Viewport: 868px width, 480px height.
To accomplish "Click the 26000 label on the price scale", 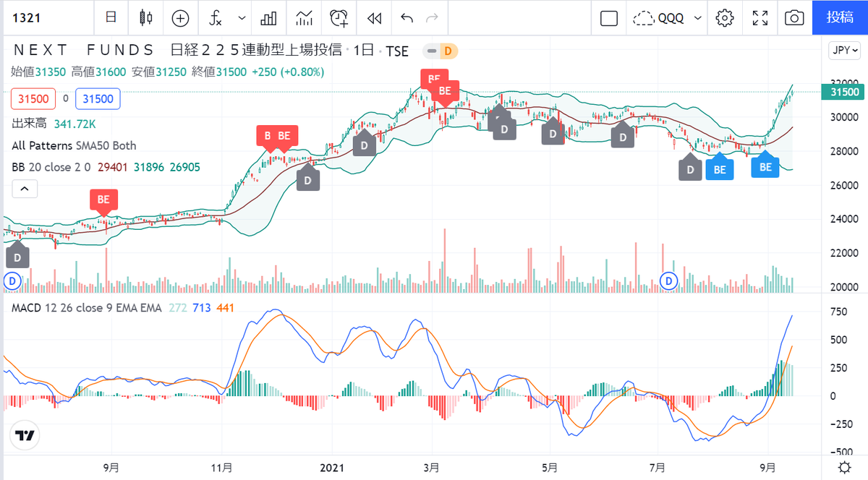I will [x=843, y=186].
